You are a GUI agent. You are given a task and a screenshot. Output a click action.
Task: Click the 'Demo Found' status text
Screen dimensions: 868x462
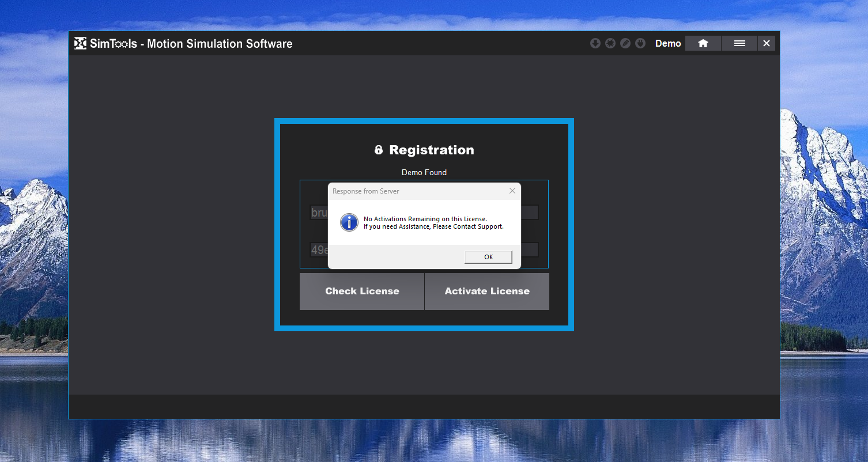pyautogui.click(x=424, y=172)
